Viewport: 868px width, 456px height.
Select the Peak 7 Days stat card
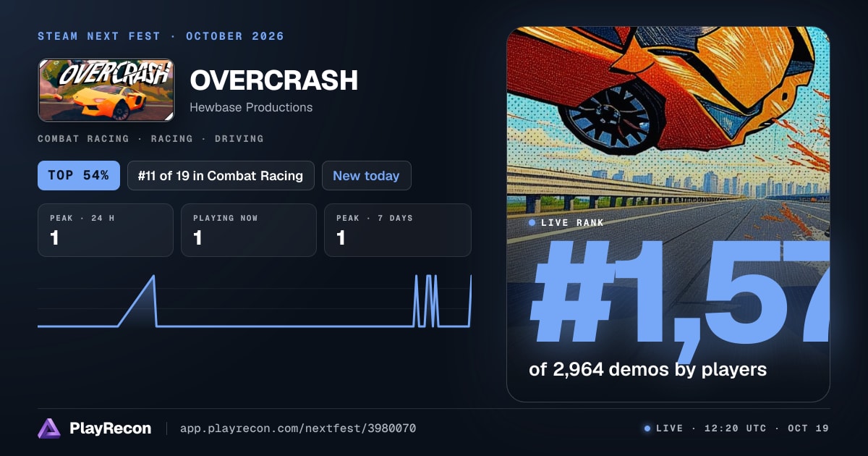point(398,230)
